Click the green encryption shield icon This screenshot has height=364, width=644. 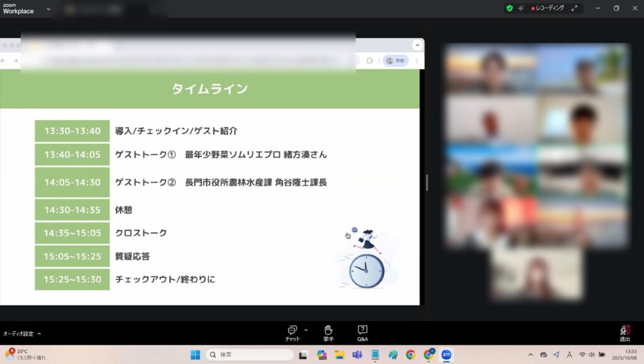coord(509,8)
